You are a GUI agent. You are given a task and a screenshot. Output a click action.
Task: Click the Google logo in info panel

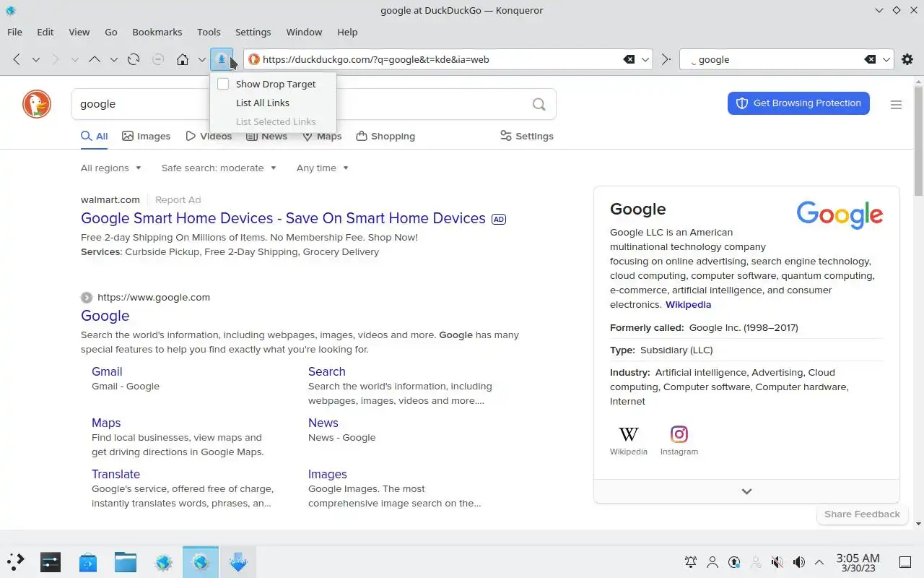point(840,215)
